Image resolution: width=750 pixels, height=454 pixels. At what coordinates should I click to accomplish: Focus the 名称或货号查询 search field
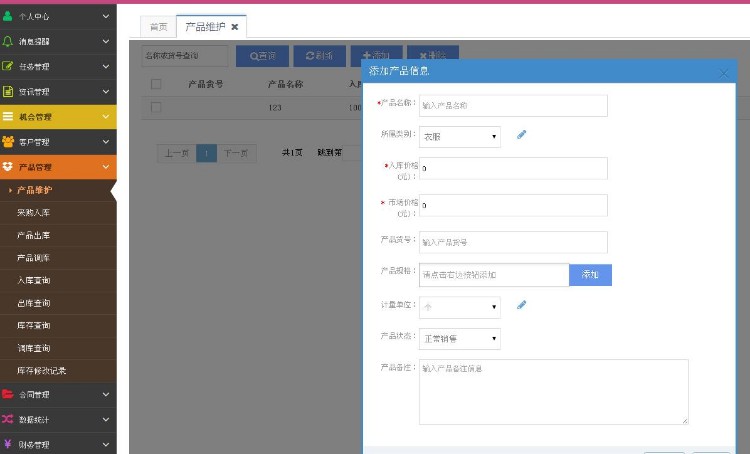[185, 56]
